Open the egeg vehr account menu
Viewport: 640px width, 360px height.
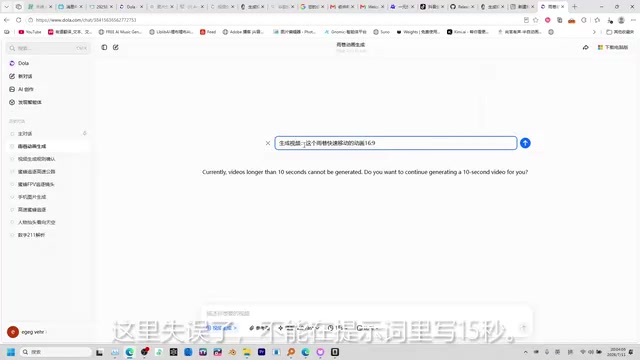(x=27, y=332)
